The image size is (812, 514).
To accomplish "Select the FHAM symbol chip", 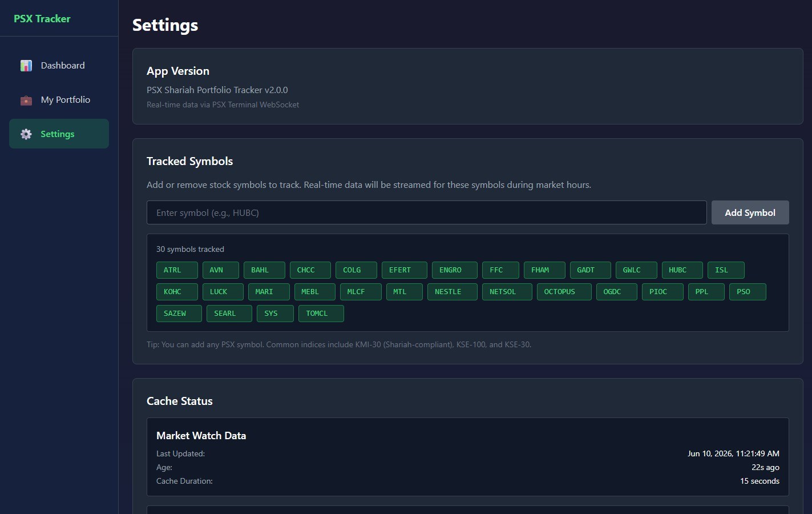I will [x=544, y=270].
